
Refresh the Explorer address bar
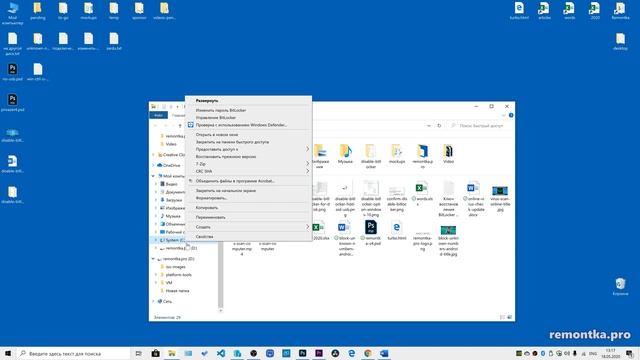point(439,126)
